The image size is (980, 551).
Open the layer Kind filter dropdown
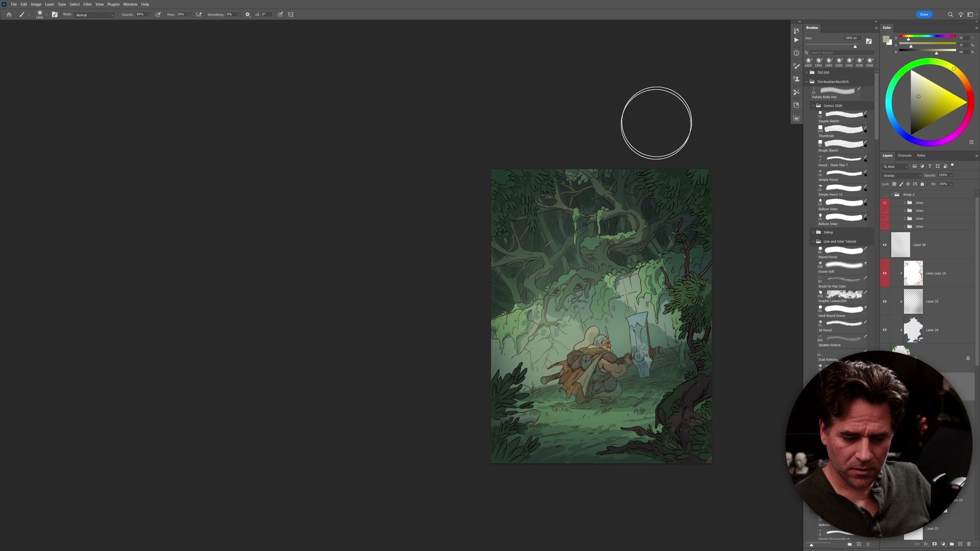pos(896,167)
